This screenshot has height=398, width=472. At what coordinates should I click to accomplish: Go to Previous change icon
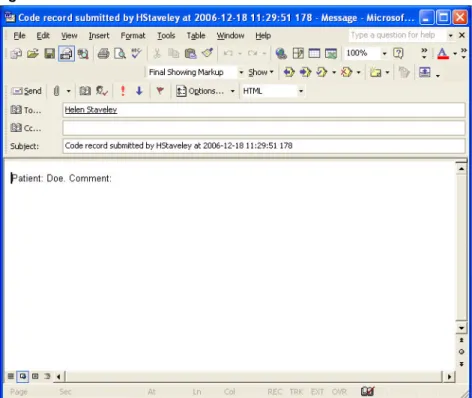289,72
